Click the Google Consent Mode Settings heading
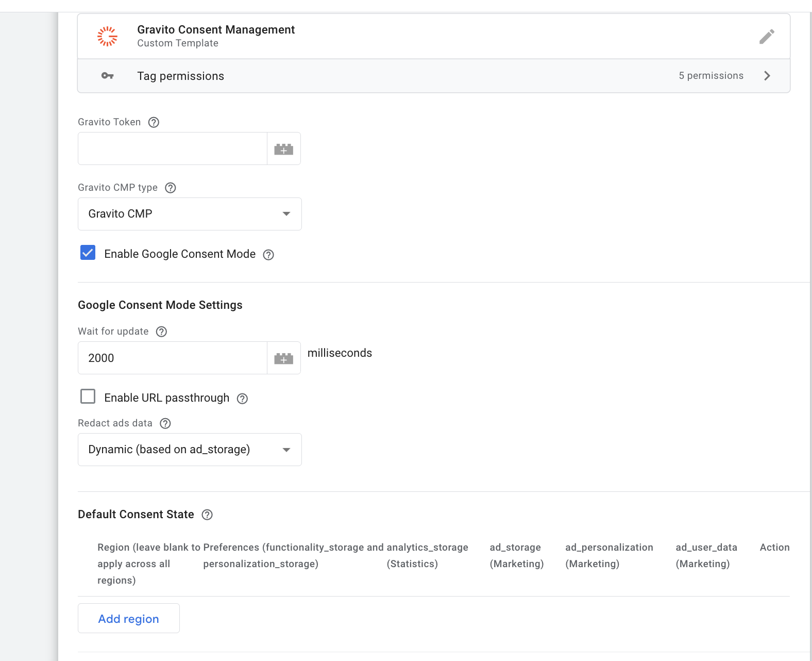 click(x=160, y=305)
